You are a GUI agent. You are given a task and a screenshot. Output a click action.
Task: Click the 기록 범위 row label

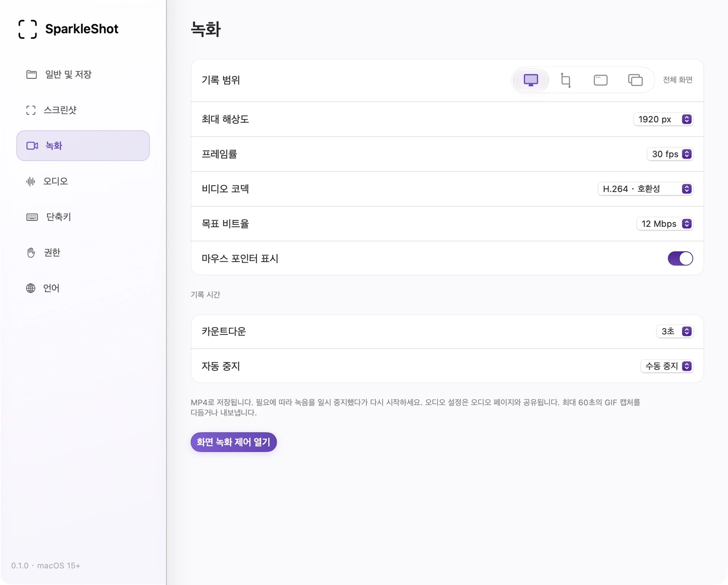click(x=221, y=80)
